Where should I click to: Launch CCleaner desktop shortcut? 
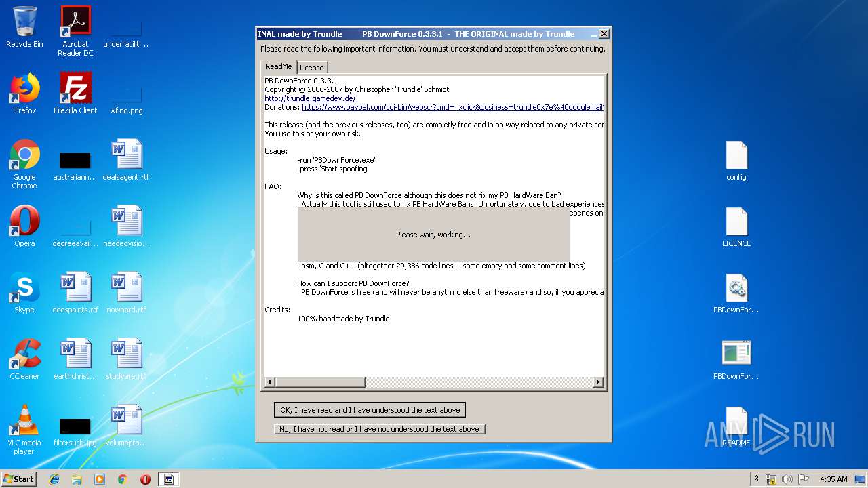tap(24, 359)
